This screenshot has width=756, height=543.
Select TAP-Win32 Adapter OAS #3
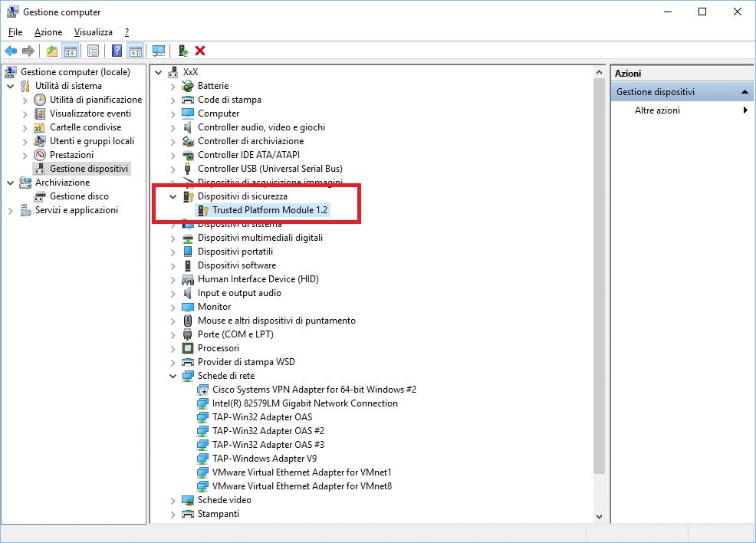(268, 445)
